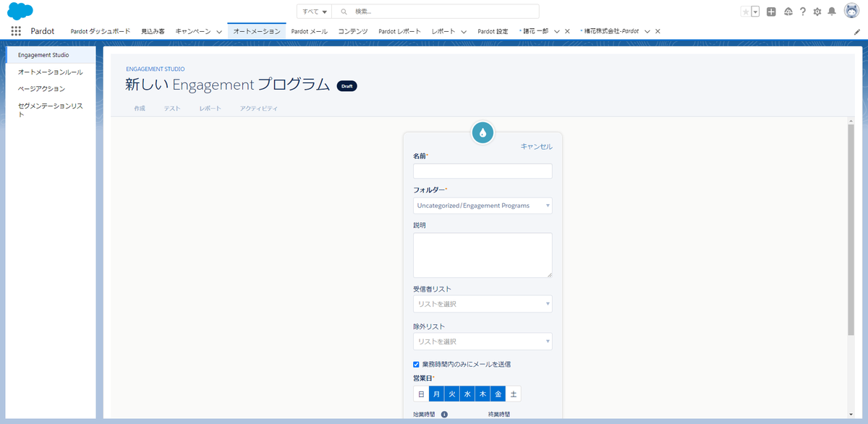Viewport: 868px width, 424px height.
Task: Click the 説明 text area
Action: click(482, 255)
